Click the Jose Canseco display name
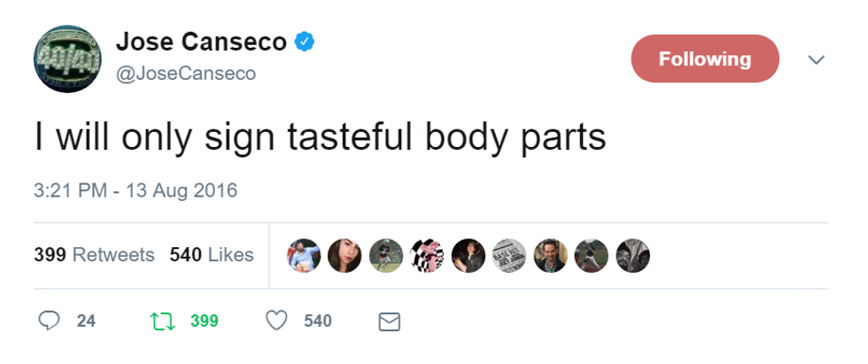The height and width of the screenshot is (364, 868). [x=201, y=42]
